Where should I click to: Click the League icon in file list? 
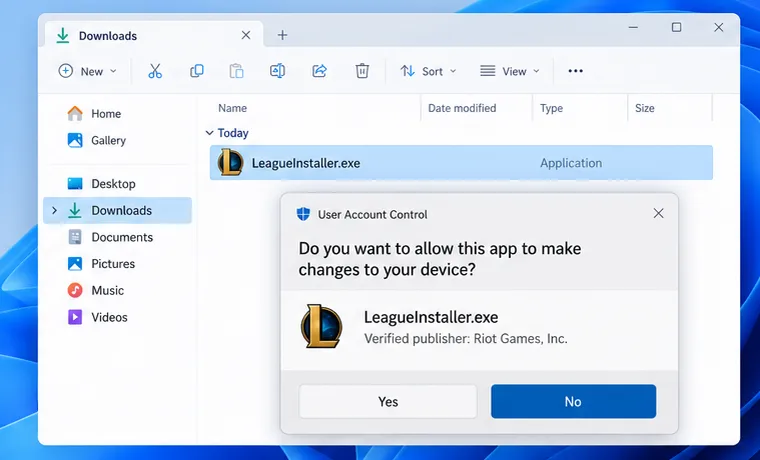[230, 162]
